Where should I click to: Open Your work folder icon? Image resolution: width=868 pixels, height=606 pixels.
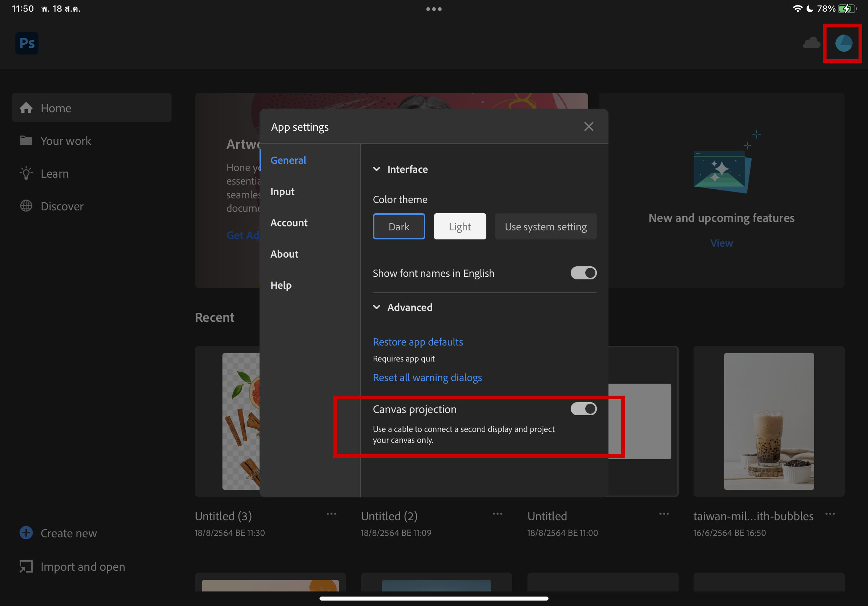tap(26, 141)
